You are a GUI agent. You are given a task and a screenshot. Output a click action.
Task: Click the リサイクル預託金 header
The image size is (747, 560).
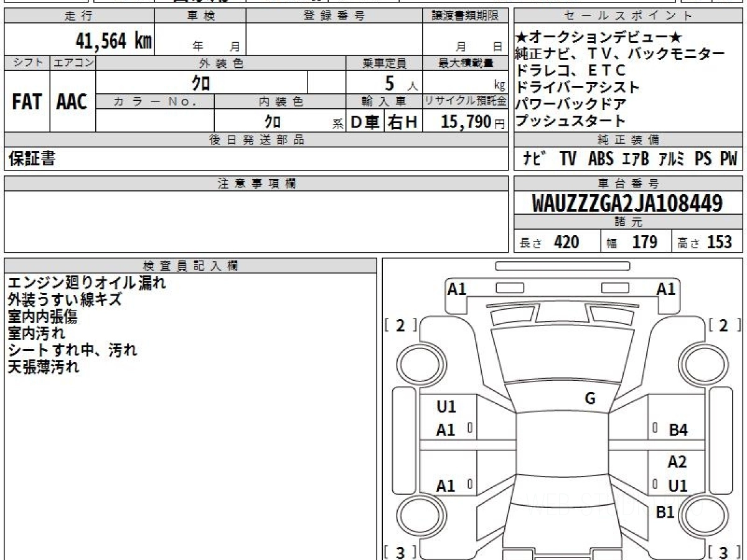[x=465, y=101]
